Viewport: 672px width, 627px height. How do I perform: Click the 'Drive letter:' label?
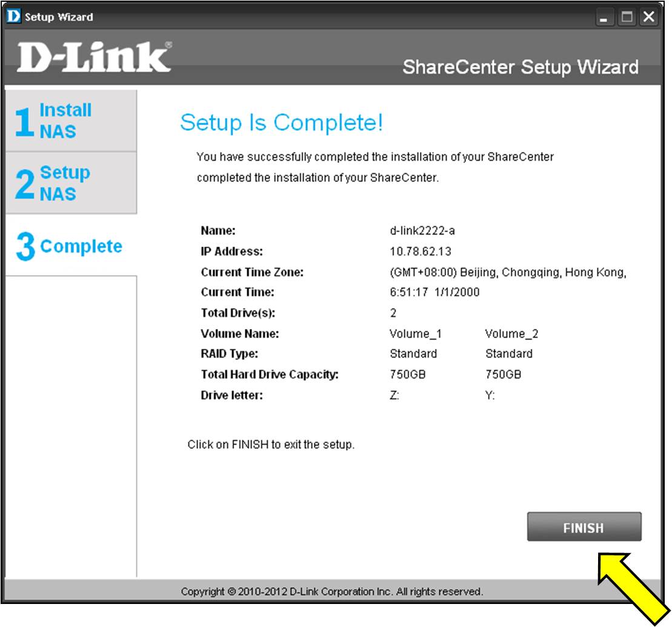point(232,395)
